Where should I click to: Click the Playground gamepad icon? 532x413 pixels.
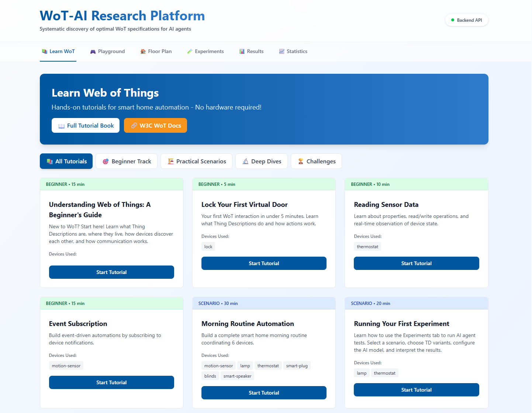coord(93,52)
